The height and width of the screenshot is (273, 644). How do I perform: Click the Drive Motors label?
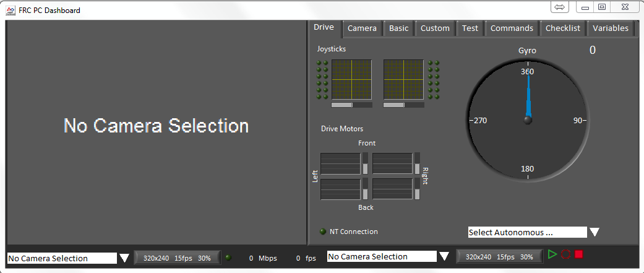[x=342, y=129]
